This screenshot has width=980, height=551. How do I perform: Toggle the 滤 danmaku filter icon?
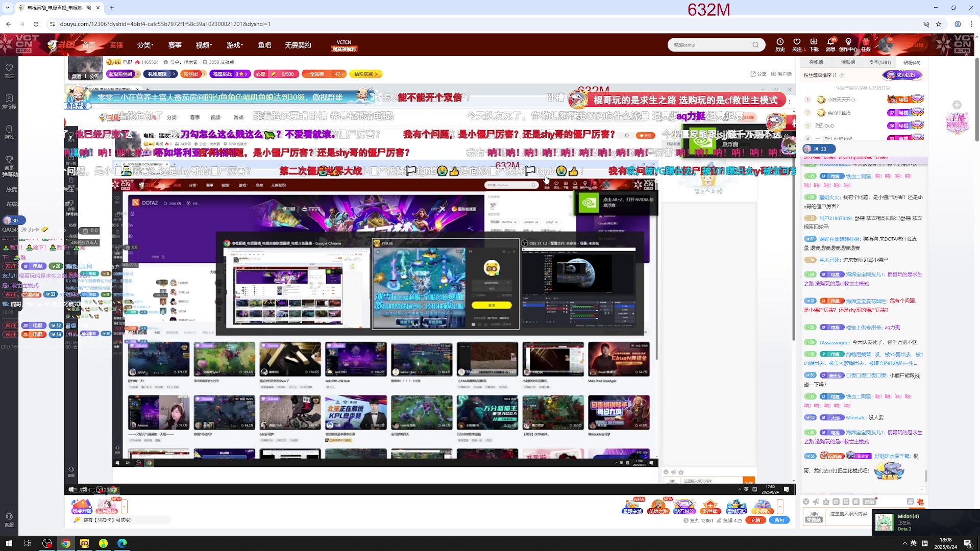pyautogui.click(x=910, y=502)
